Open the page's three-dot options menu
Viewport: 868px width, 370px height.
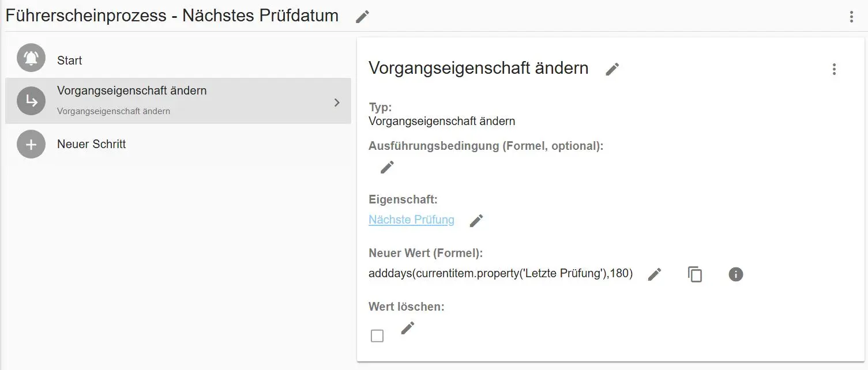(x=851, y=17)
